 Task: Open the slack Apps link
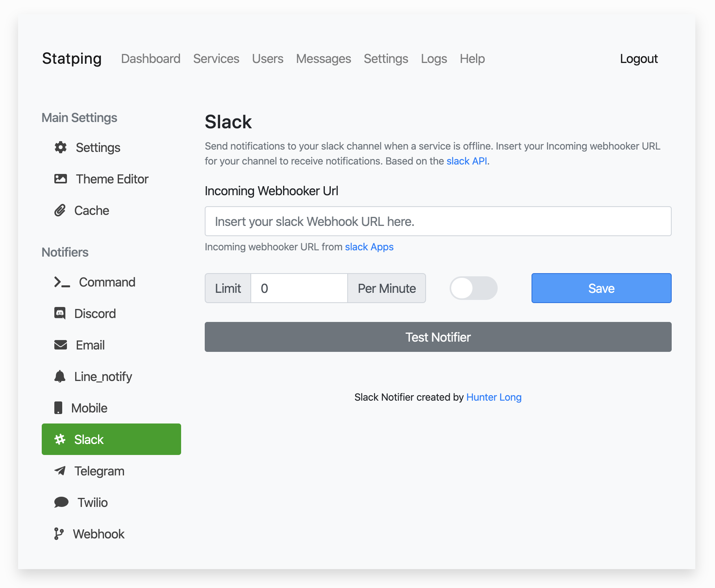point(369,247)
